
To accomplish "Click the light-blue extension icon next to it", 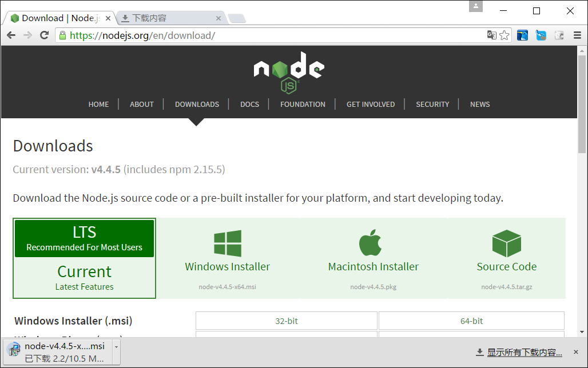I will click(541, 35).
